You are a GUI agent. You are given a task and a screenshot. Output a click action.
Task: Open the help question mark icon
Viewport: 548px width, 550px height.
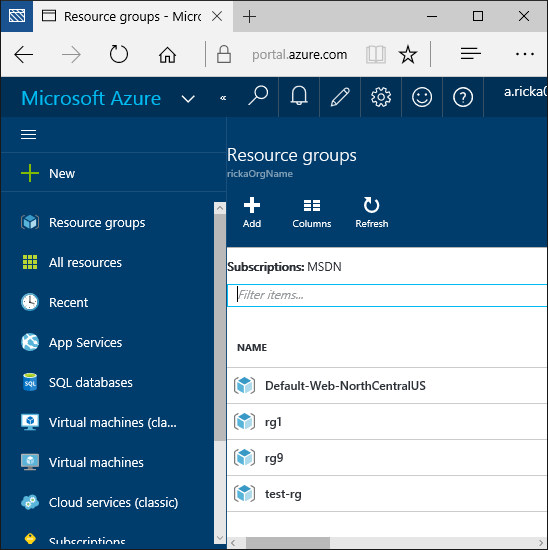coord(463,97)
